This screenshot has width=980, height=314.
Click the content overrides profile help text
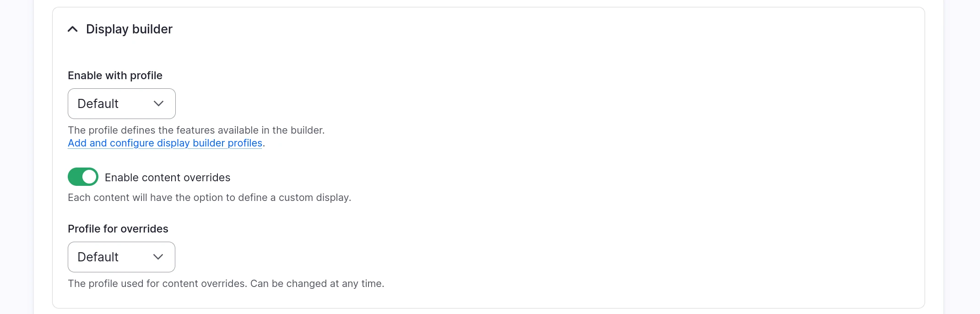(226, 284)
